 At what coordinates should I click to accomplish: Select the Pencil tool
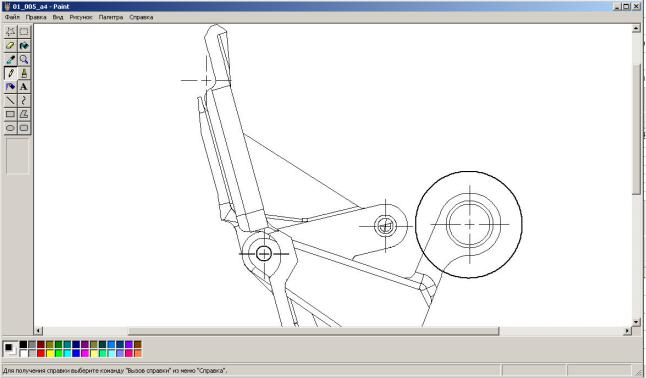pyautogui.click(x=10, y=73)
